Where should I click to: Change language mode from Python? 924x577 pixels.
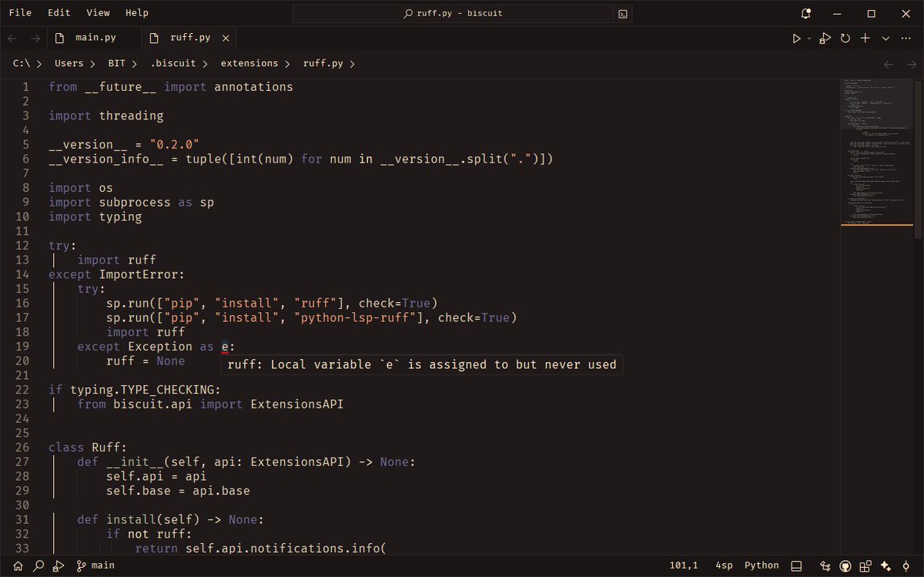[762, 565]
